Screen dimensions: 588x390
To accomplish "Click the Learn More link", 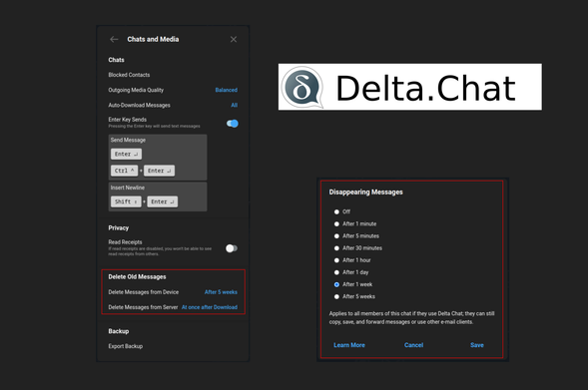I will click(349, 345).
